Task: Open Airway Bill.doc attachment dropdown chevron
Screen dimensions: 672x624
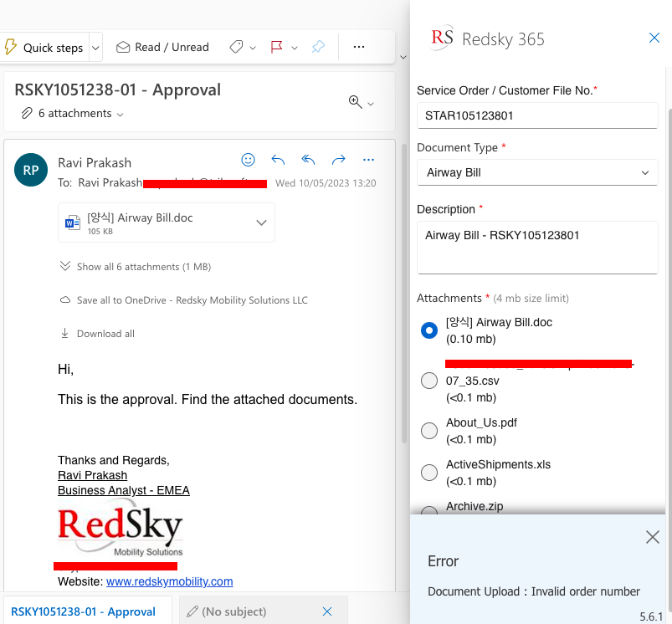Action: [x=261, y=222]
